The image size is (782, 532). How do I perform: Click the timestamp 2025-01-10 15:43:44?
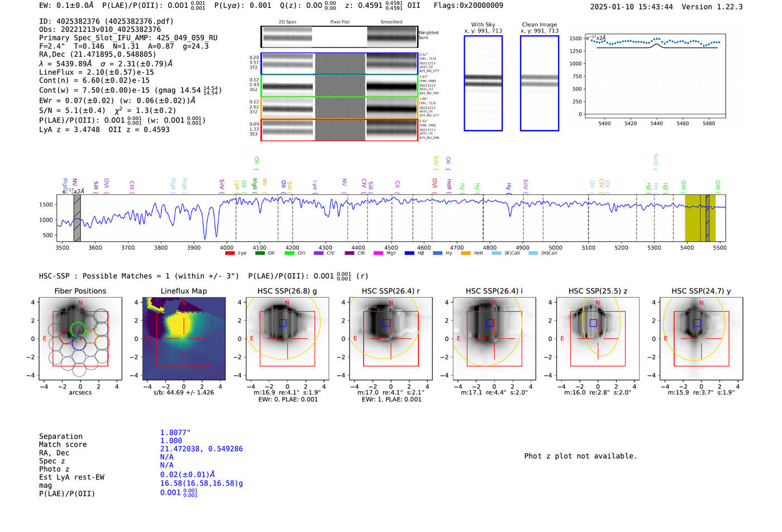pos(632,7)
